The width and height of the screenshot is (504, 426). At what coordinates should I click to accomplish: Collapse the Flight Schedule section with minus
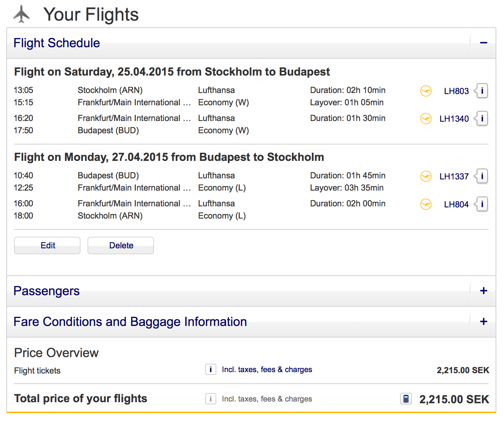coord(484,43)
